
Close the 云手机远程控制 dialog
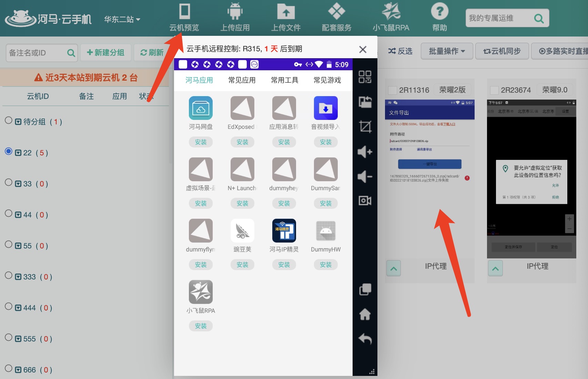point(363,49)
